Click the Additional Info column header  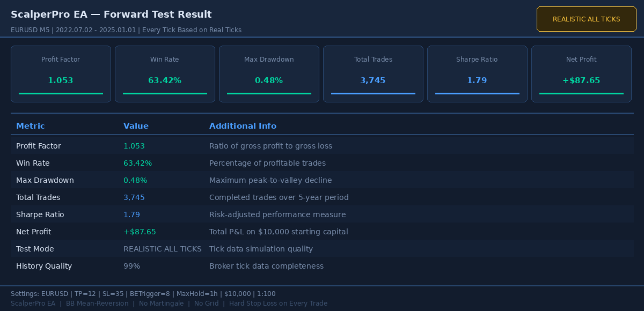pos(243,126)
